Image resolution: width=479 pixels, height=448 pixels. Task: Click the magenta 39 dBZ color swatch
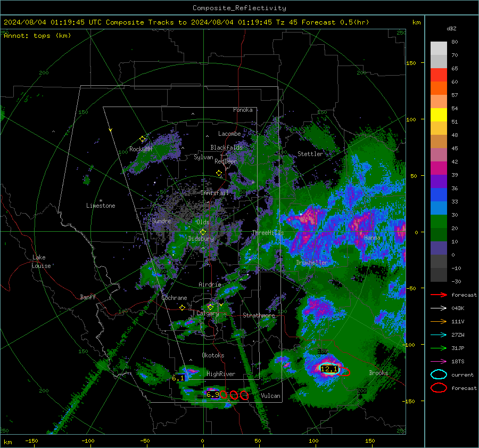(439, 168)
